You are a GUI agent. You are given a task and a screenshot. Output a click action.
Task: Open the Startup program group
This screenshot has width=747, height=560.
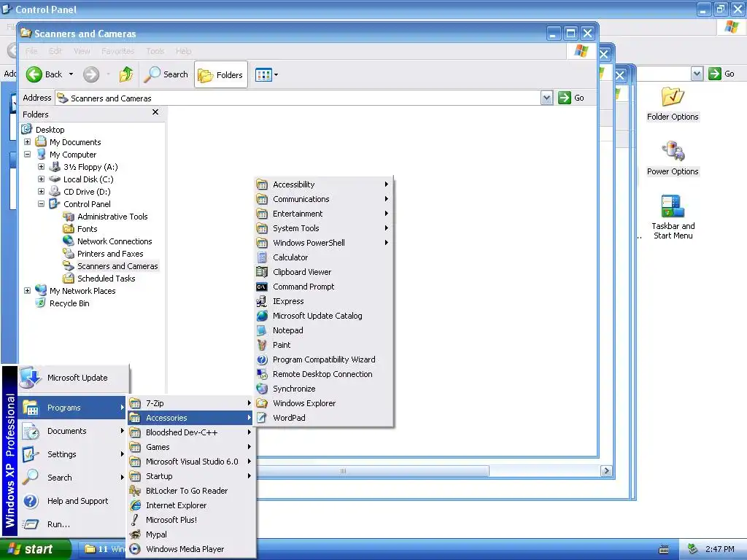(x=190, y=476)
